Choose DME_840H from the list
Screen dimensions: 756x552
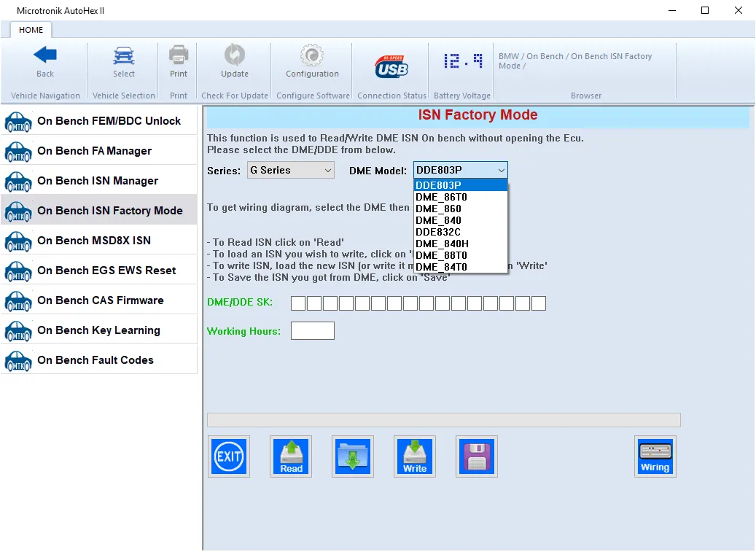coord(461,244)
